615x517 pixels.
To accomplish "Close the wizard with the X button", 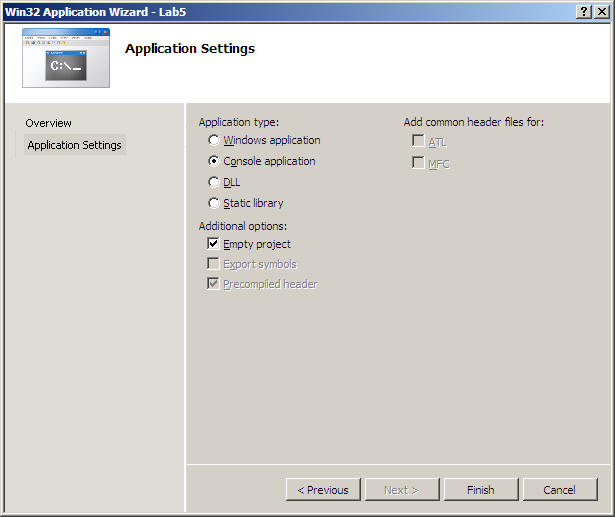I will (x=602, y=12).
